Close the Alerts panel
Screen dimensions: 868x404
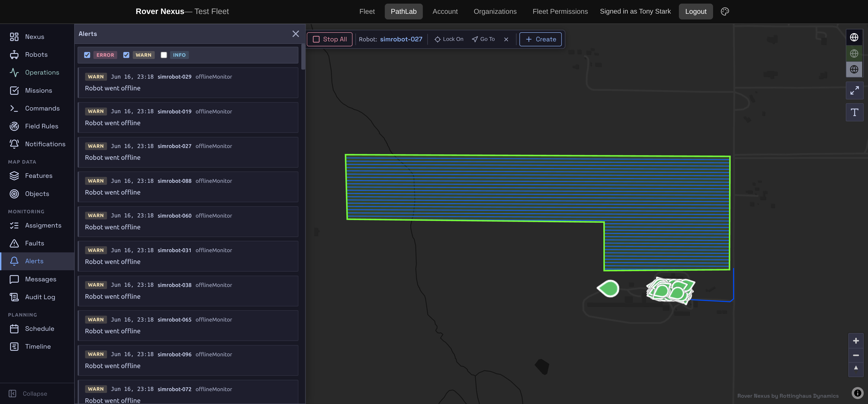point(295,34)
